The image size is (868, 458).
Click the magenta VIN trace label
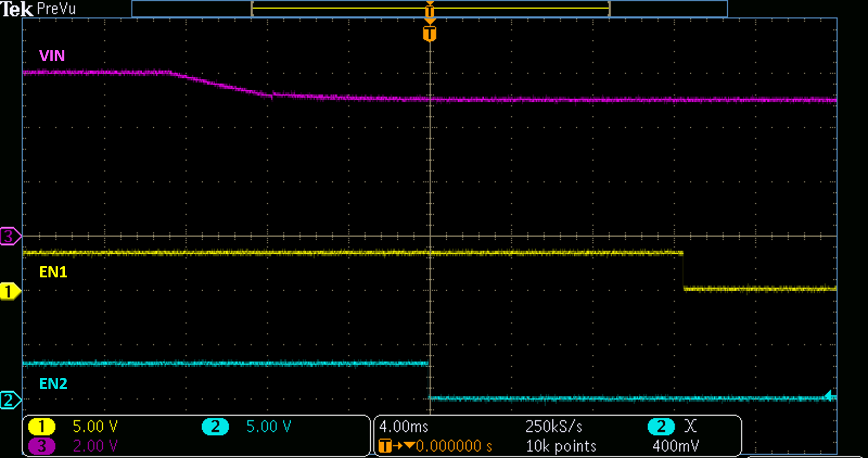(52, 56)
